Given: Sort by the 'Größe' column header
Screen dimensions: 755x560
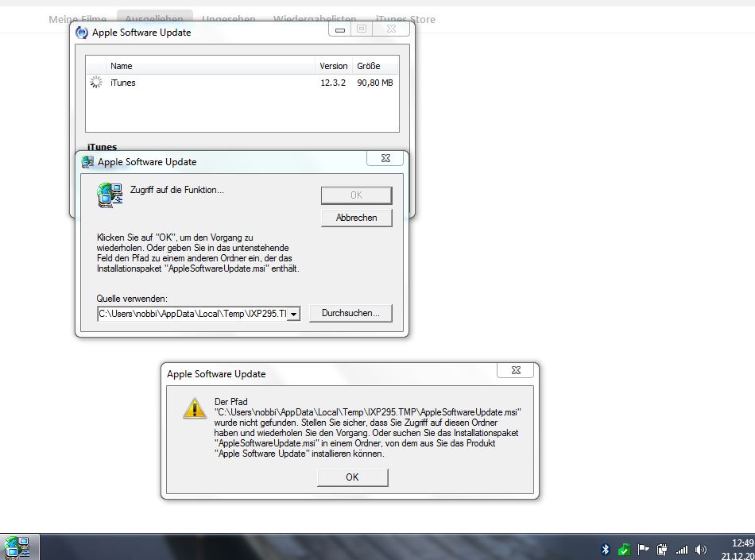Looking at the screenshot, I should [376, 66].
